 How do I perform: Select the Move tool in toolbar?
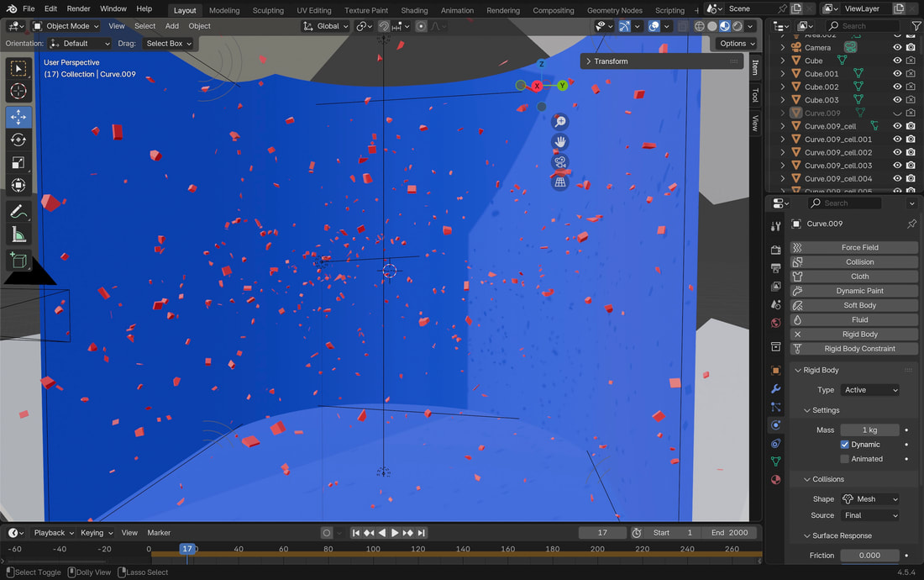[x=18, y=117]
